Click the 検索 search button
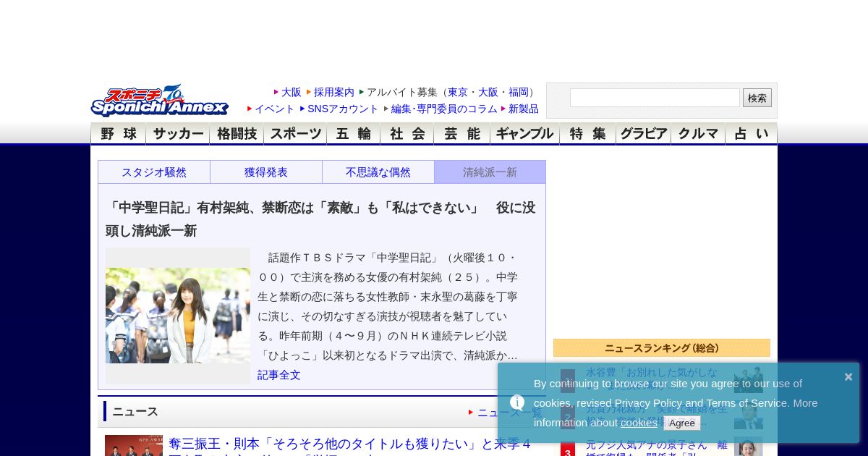Image resolution: width=868 pixels, height=456 pixels. tap(757, 98)
